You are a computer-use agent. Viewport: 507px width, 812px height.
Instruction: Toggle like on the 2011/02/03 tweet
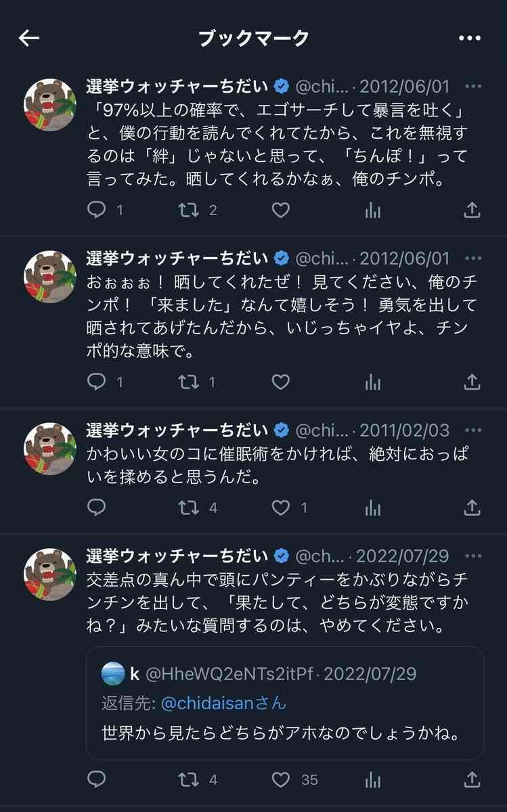(x=280, y=507)
